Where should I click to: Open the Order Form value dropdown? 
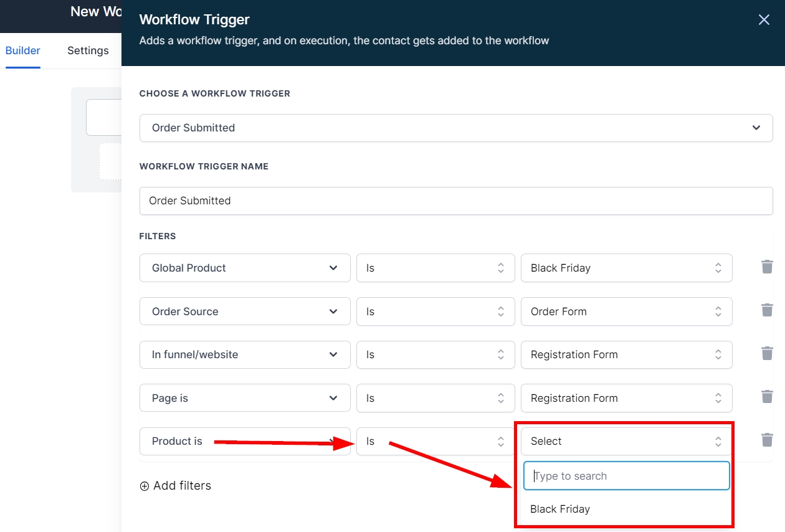(x=626, y=311)
